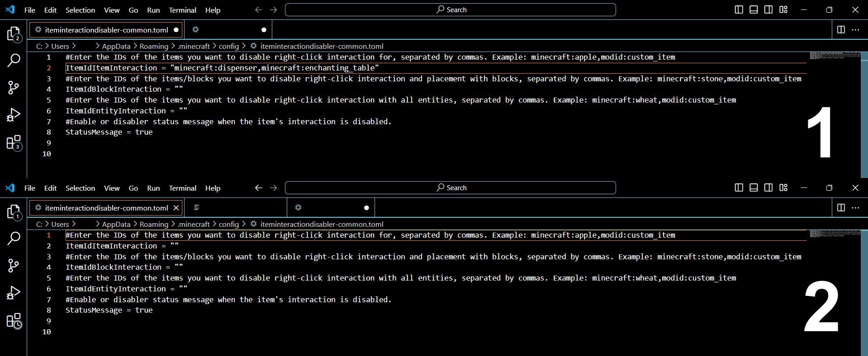Expand file name breadcrumb in lower window
Screen dimensions: 868x356
[x=322, y=224]
